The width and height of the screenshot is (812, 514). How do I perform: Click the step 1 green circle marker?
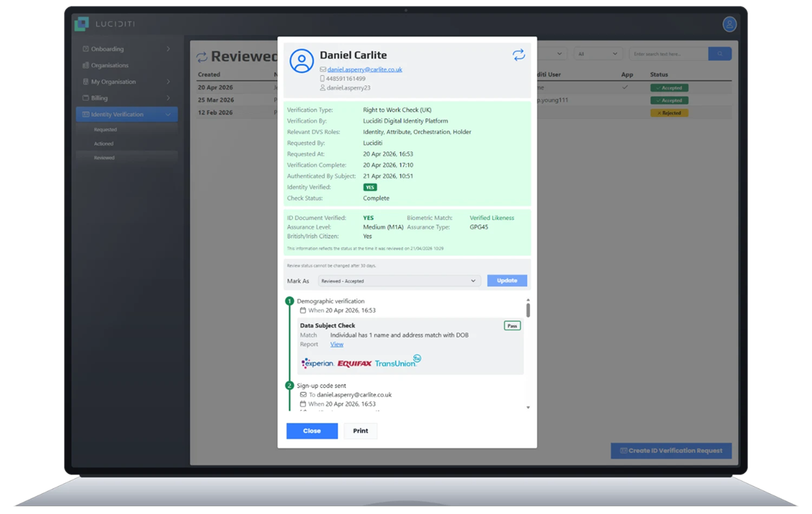pyautogui.click(x=289, y=301)
